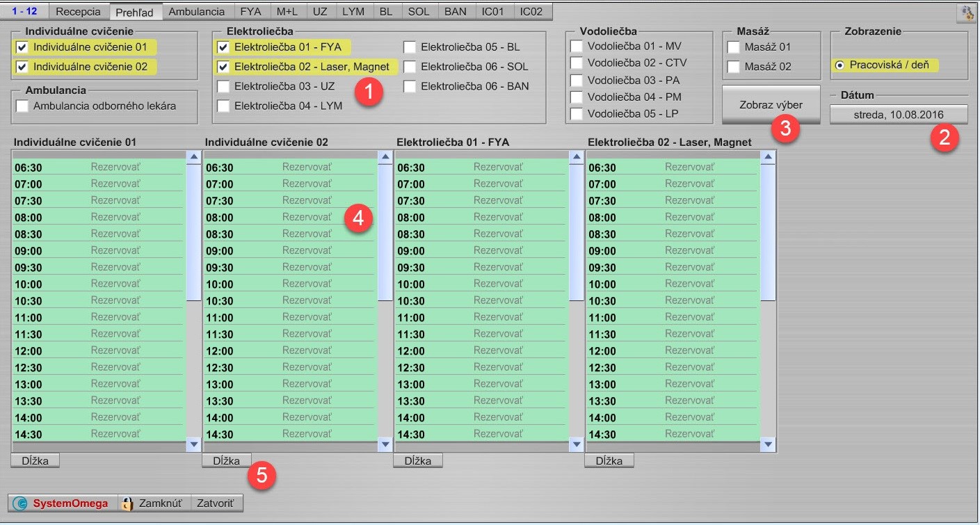
Task: Uncheck Individuálne cvičenie 01 checkbox
Action: [22, 47]
